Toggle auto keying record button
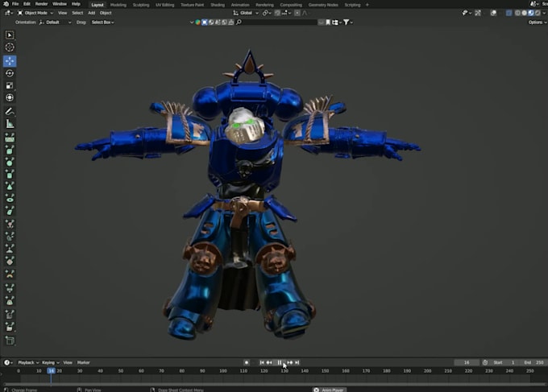 pyautogui.click(x=247, y=362)
